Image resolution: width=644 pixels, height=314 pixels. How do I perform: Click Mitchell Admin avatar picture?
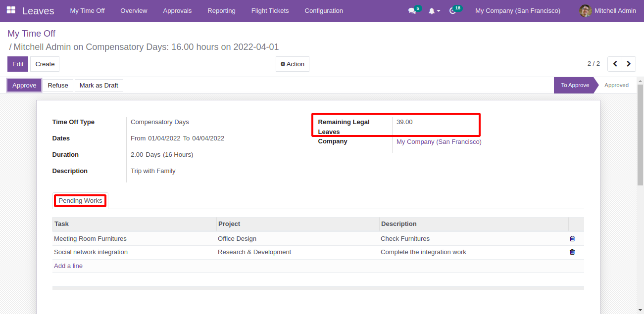coord(585,11)
